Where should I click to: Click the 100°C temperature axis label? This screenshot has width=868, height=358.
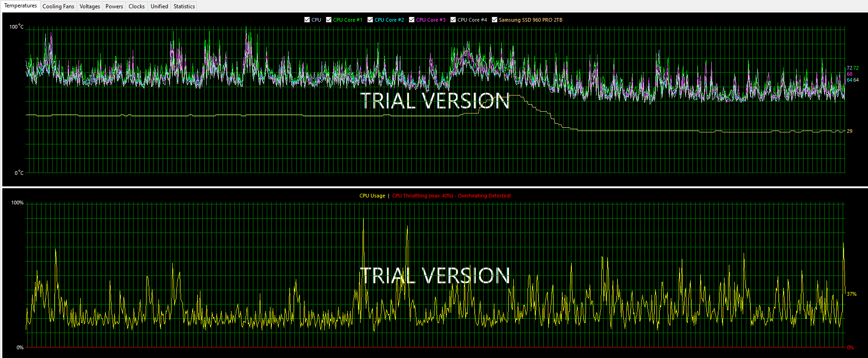[x=17, y=27]
